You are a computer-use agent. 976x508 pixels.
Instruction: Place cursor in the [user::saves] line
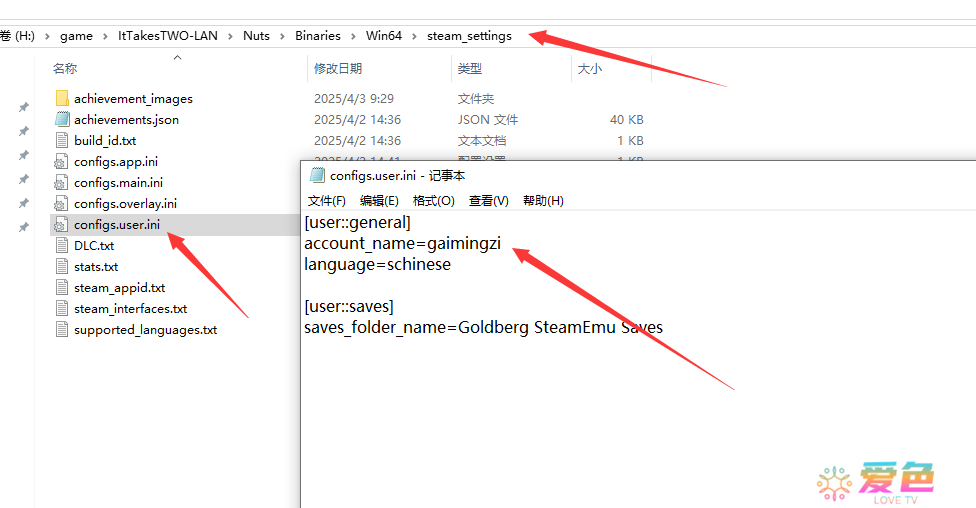click(349, 306)
